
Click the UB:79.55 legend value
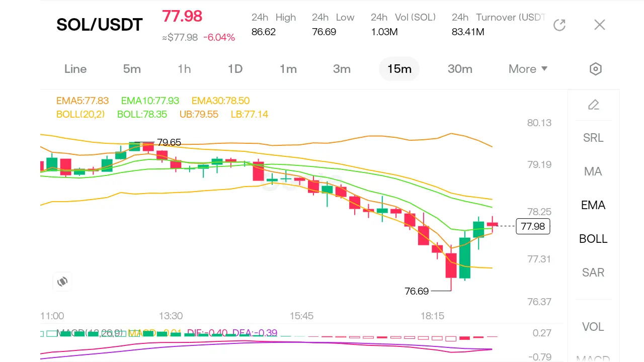click(x=199, y=115)
